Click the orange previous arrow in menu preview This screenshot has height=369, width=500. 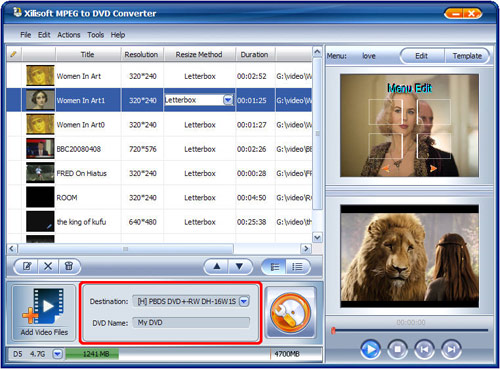386,168
